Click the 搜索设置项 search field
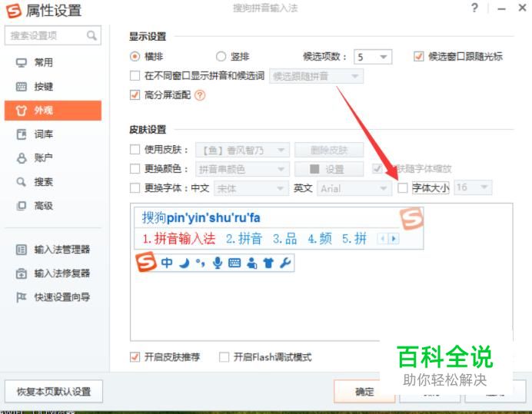Screen dimensions: 532x414 click(x=53, y=35)
